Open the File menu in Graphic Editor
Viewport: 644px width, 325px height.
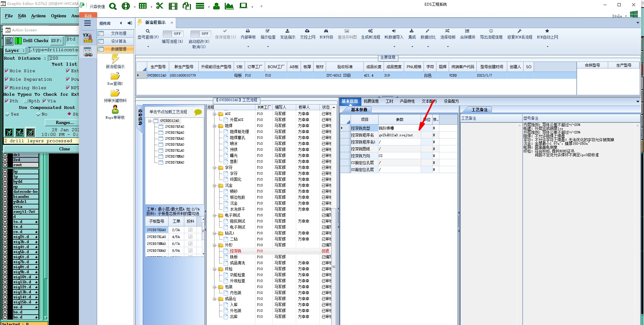(9, 16)
